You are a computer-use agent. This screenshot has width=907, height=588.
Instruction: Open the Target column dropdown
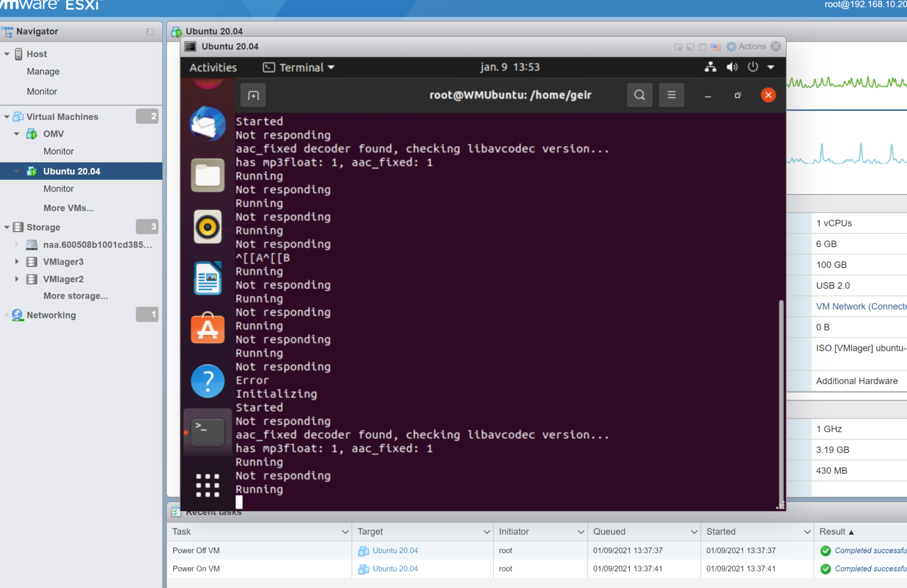coord(487,532)
